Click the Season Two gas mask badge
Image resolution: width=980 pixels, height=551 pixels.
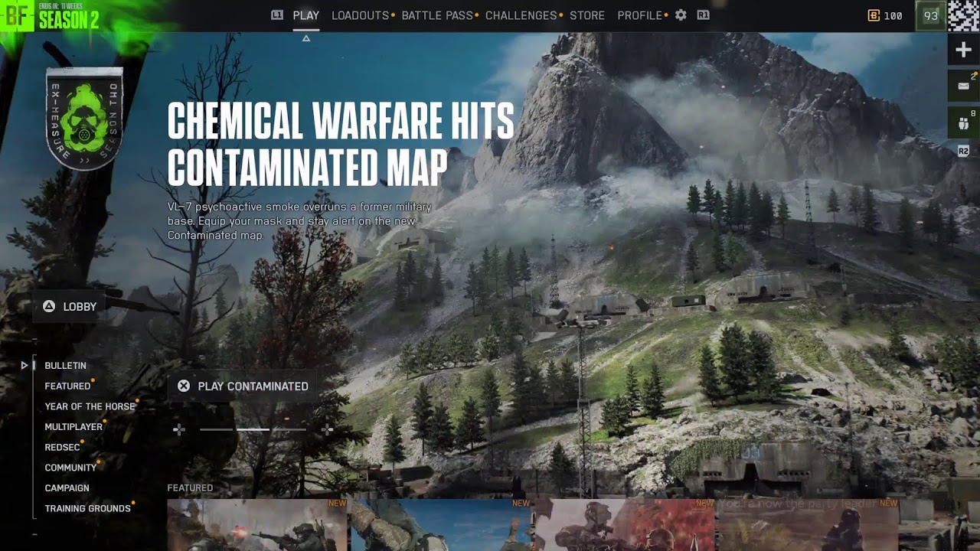84,118
